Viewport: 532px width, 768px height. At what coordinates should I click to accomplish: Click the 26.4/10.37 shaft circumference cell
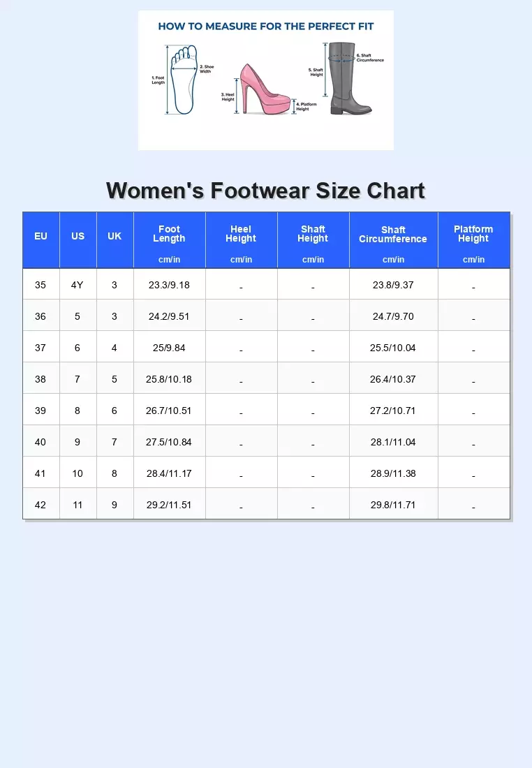pyautogui.click(x=393, y=379)
